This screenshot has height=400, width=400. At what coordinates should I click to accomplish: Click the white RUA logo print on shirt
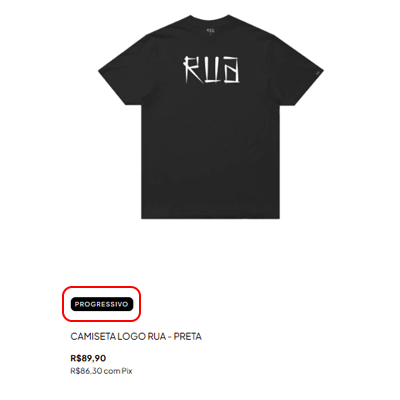211,70
